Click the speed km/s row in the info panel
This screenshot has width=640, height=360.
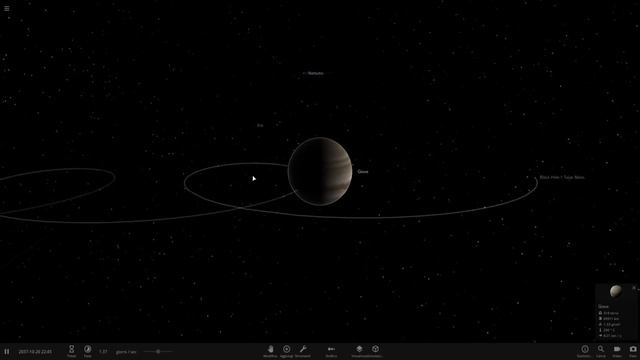coord(610,336)
